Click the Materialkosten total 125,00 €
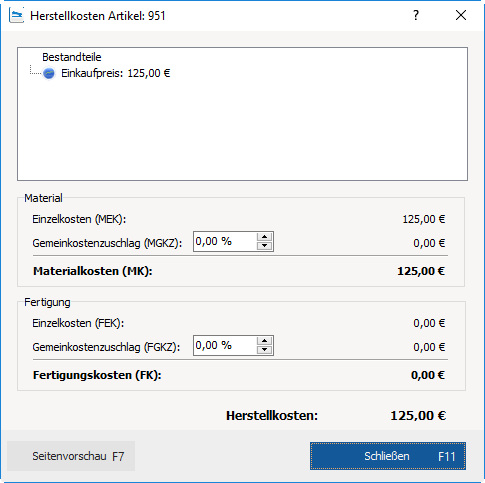 pyautogui.click(x=421, y=271)
